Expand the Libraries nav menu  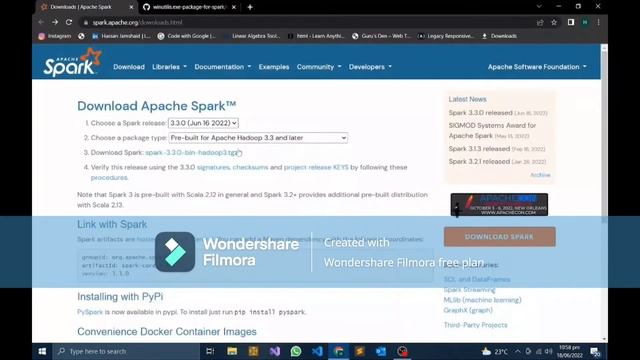(x=169, y=67)
